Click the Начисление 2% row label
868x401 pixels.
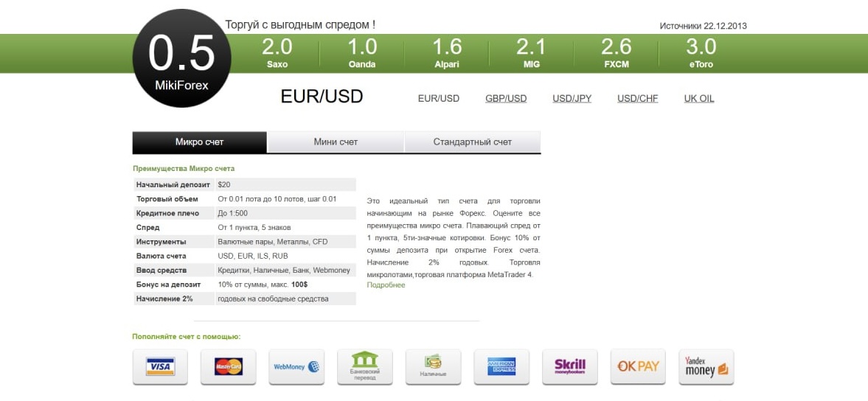(x=164, y=299)
